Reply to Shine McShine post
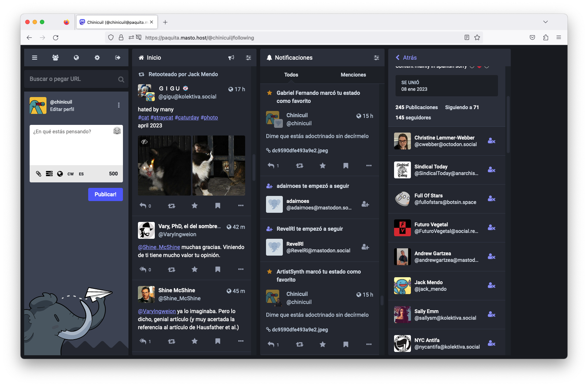Viewport: 588px width, 386px height. coord(143,341)
